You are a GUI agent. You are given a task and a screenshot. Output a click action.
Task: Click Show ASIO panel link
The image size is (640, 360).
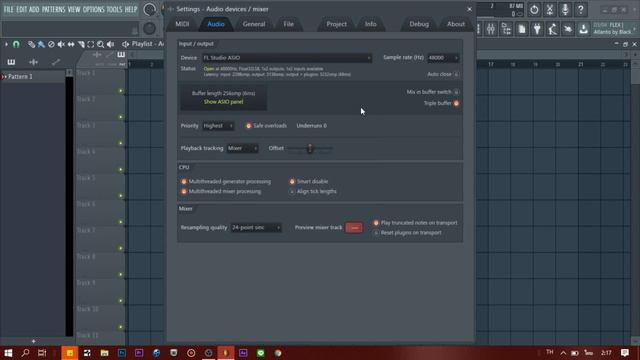[223, 102]
